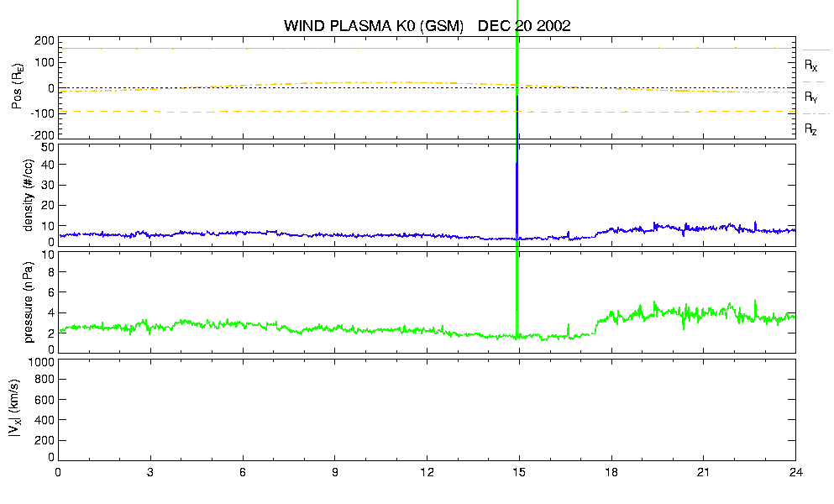Click the Rz legend label
Screen dimensions: 834x504
810,129
